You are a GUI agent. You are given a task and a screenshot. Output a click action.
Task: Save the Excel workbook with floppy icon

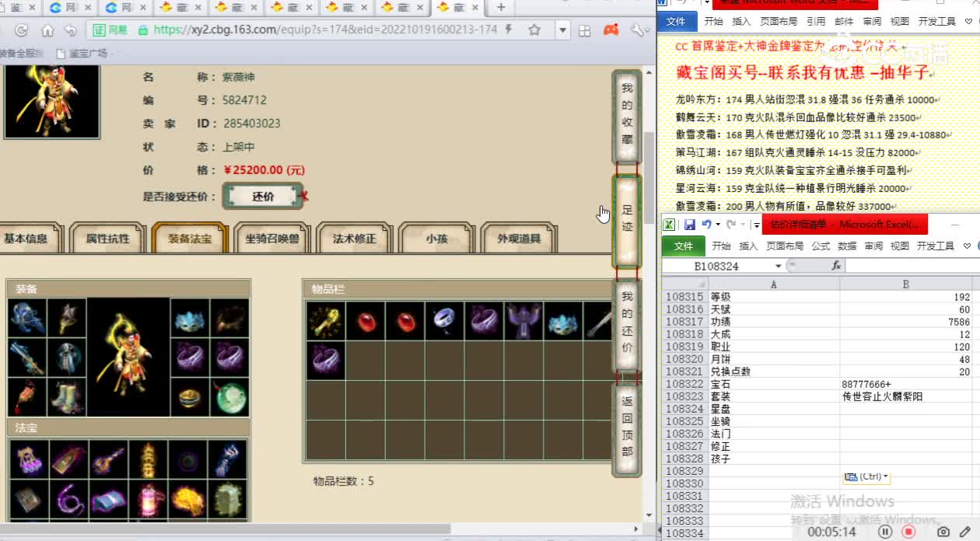tap(690, 225)
